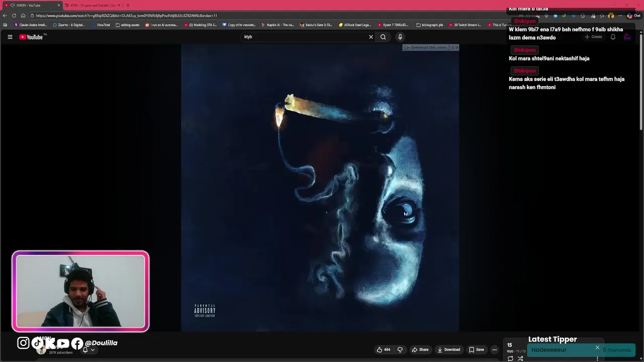This screenshot has width=644, height=362.
Task: Click the album art video player
Action: 320,188
